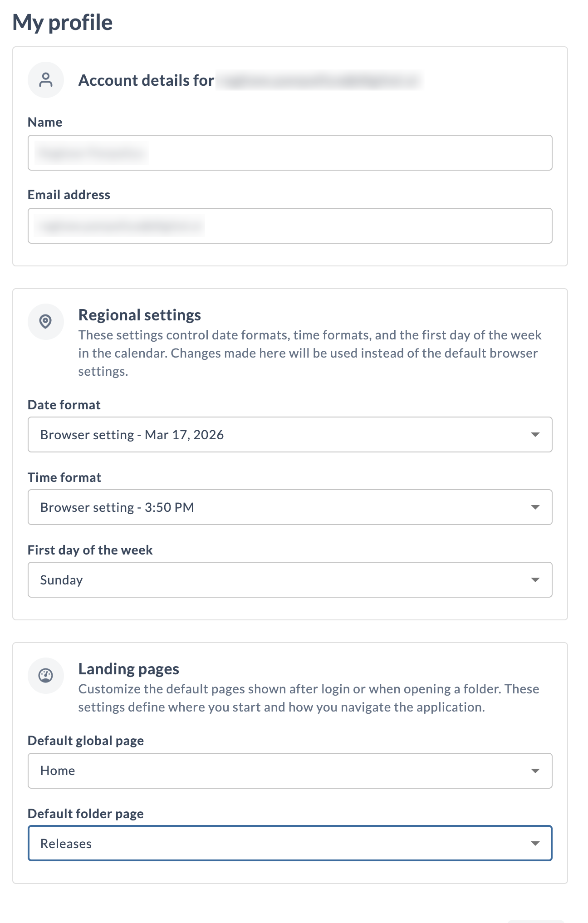
Task: Click the Email address input field
Action: 290,226
